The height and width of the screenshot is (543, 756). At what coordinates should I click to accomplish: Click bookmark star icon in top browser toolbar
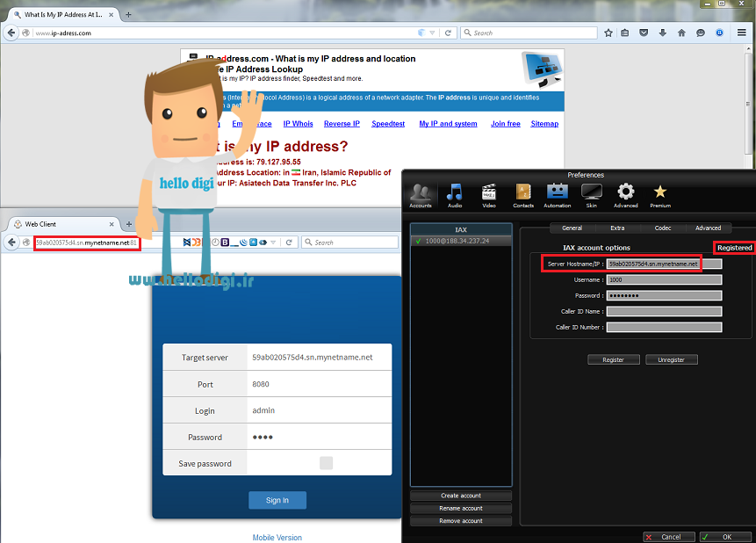pyautogui.click(x=608, y=33)
